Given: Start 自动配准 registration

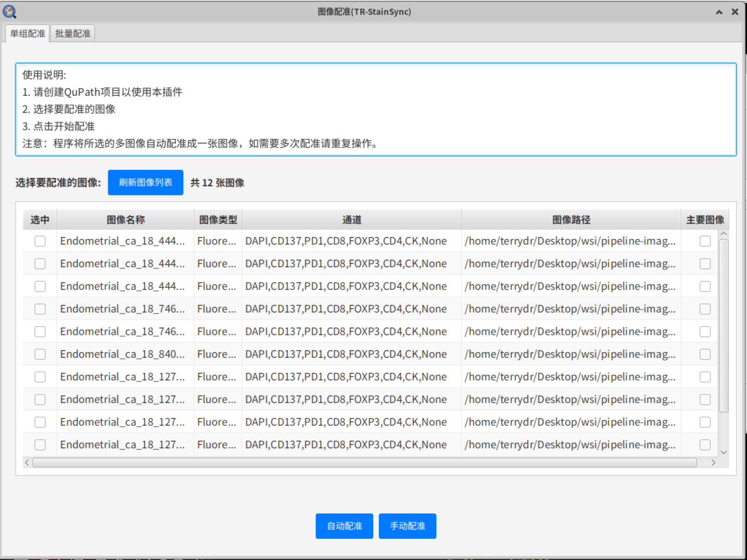Looking at the screenshot, I should coord(345,526).
